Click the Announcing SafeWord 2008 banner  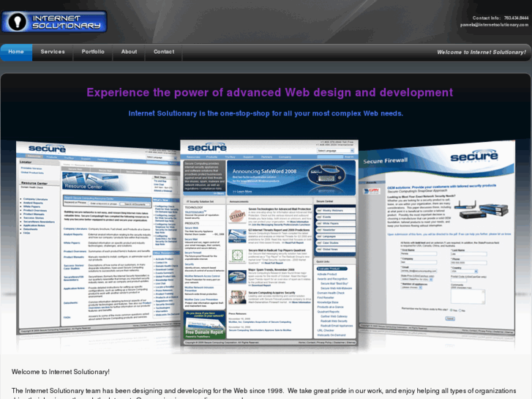[291, 178]
